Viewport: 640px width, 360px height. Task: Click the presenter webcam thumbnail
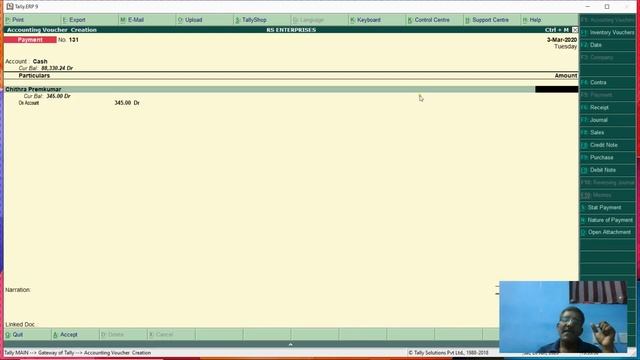(563, 317)
